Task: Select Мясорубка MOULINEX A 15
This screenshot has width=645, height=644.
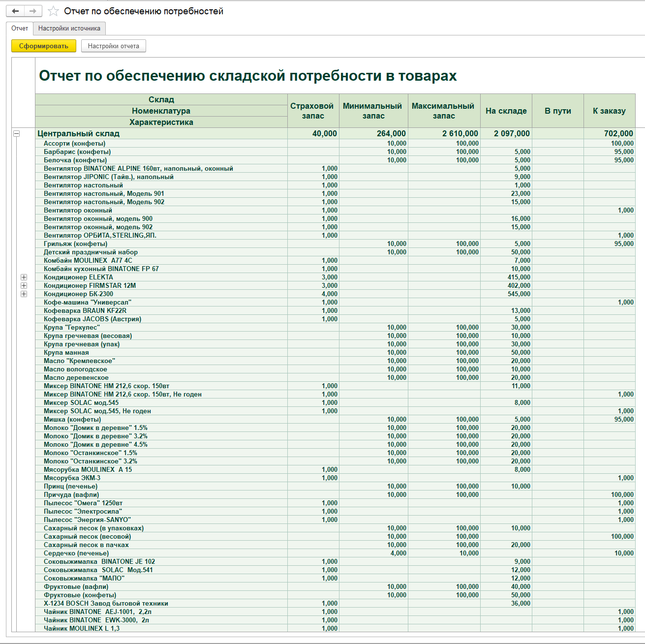Action: (x=88, y=470)
